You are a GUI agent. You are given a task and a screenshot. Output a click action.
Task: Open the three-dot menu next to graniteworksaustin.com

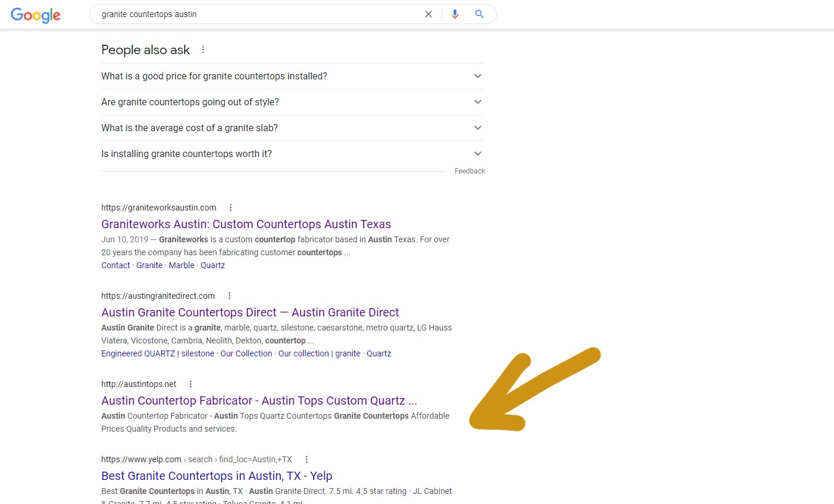coord(231,208)
